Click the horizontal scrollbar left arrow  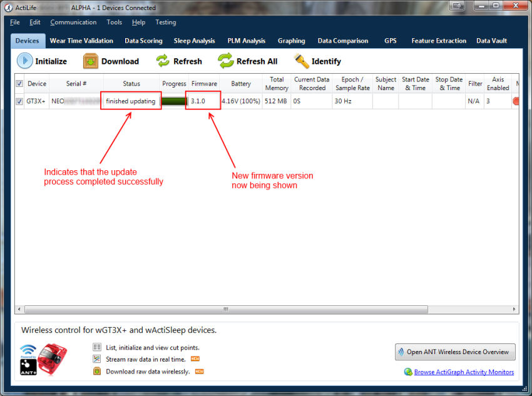(x=19, y=308)
